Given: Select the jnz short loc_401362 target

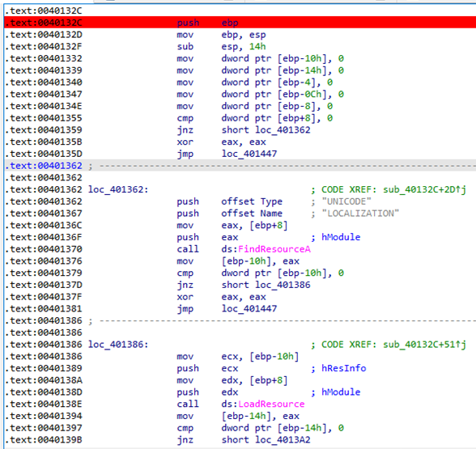Looking at the screenshot, I should 283,129.
